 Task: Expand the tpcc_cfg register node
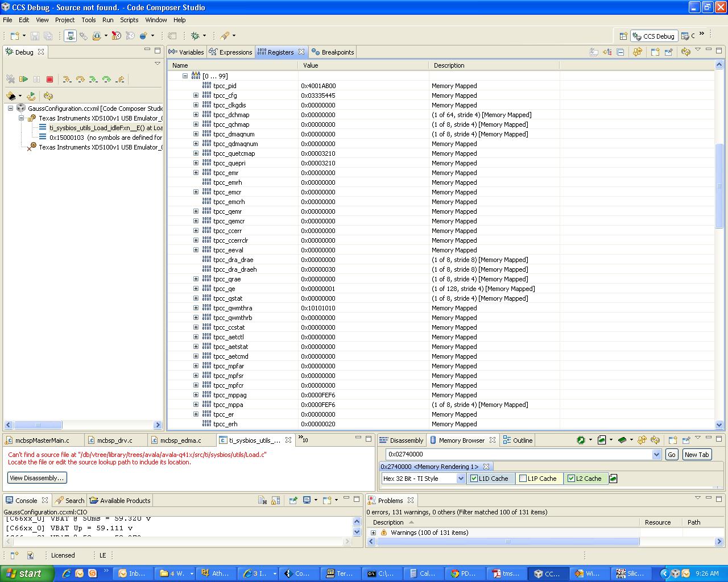click(x=196, y=95)
